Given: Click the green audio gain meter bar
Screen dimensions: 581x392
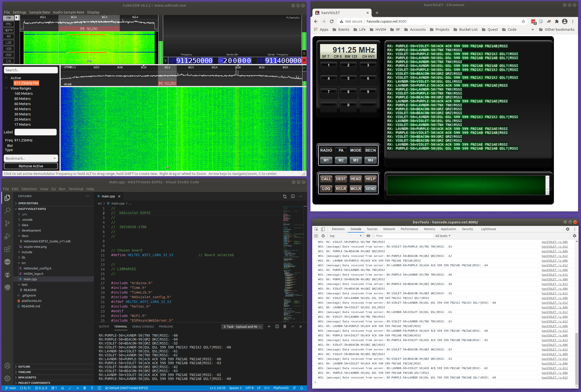Looking at the screenshot, I should click(304, 41).
